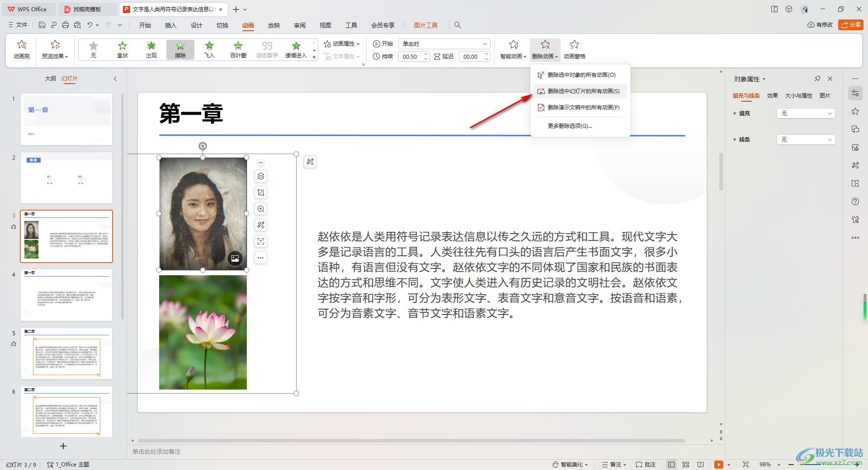Select slide 2 thumbnail 目录
The image size is (868, 470).
66,178
